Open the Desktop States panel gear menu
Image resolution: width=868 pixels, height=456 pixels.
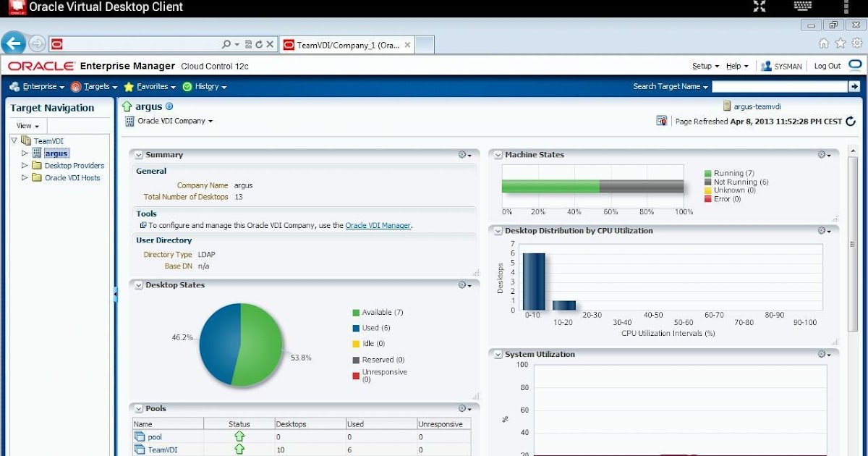click(464, 285)
